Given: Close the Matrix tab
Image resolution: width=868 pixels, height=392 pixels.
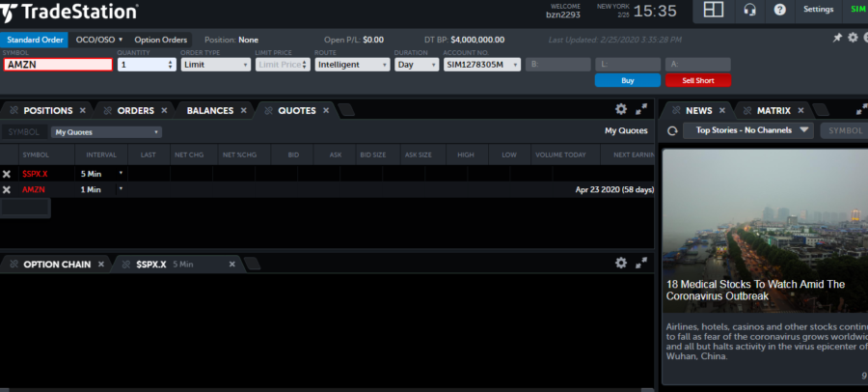Looking at the screenshot, I should pos(800,110).
